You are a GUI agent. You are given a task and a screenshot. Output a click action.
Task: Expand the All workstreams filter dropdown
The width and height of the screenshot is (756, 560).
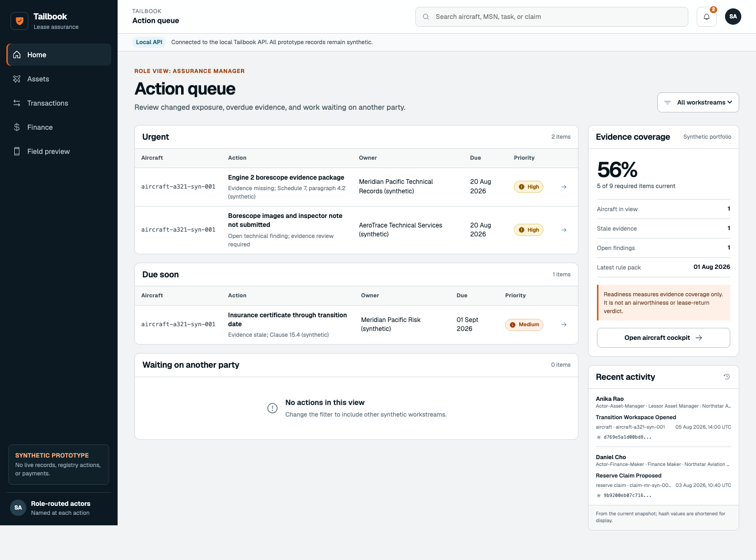pos(698,102)
